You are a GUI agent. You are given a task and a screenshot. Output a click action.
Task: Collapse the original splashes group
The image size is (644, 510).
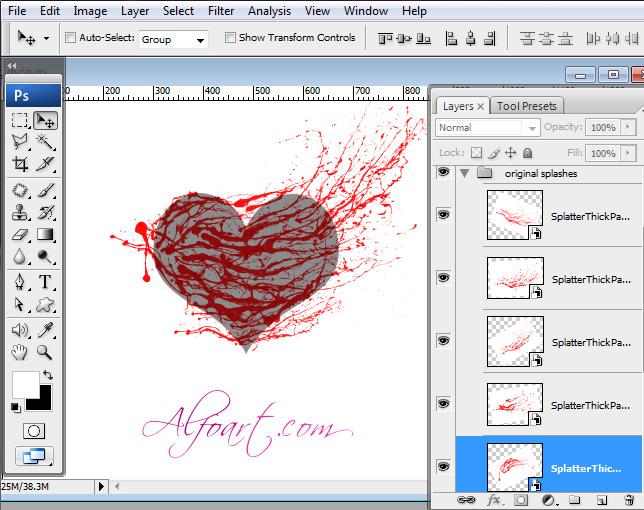464,173
